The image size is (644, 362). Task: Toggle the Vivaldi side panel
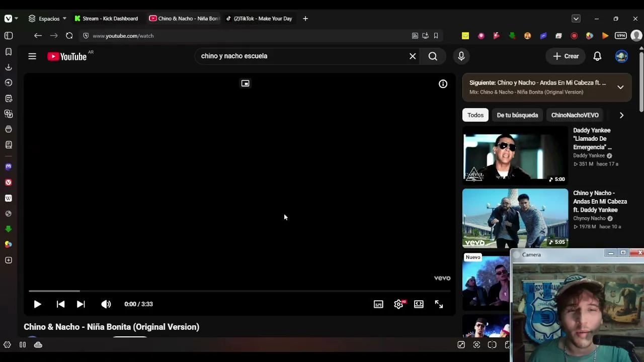9,36
